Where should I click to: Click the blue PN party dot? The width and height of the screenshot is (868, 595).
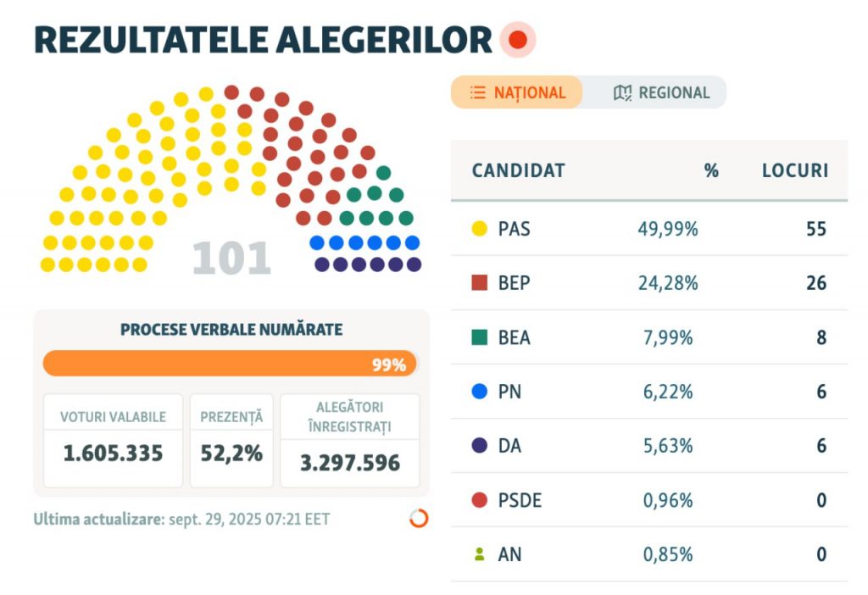click(x=479, y=392)
